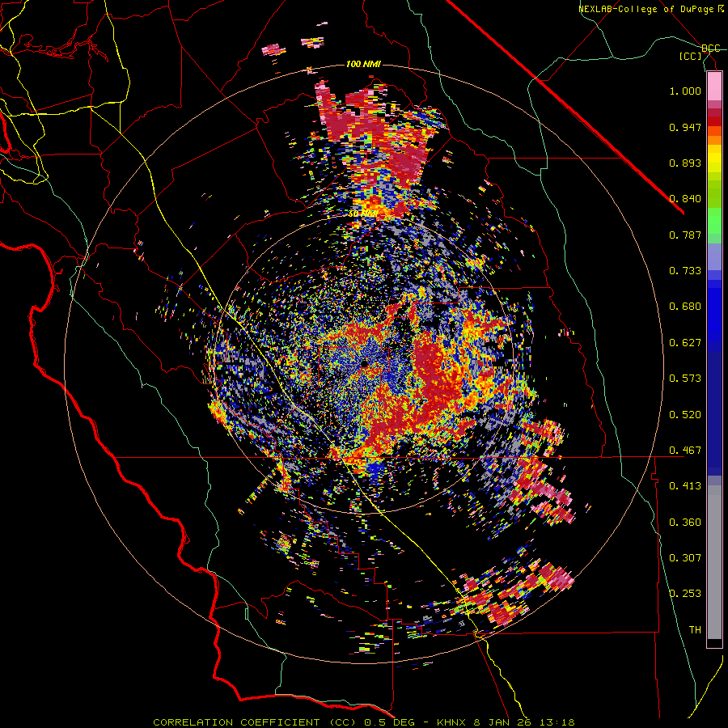Click the 0.680 legend value
Viewport: 728px width, 728px height.
tap(685, 307)
